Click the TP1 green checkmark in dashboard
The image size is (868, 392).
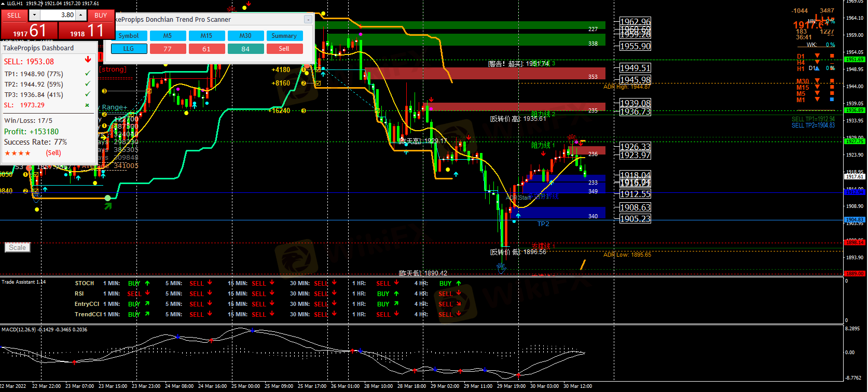pos(87,74)
